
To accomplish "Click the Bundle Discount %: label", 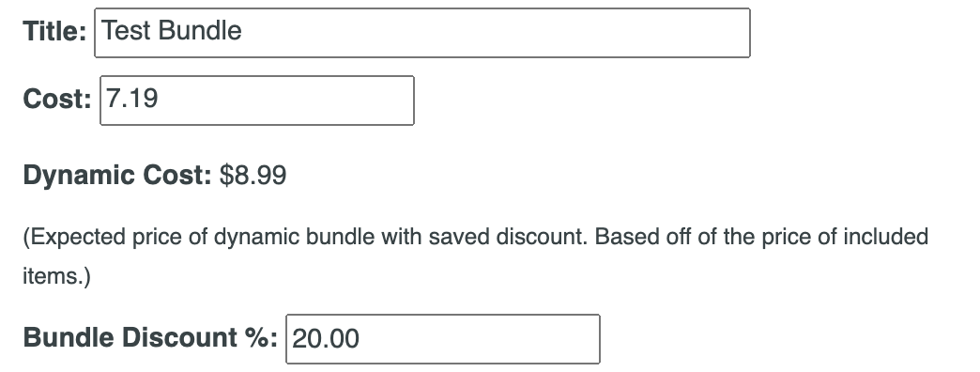I will click(150, 337).
